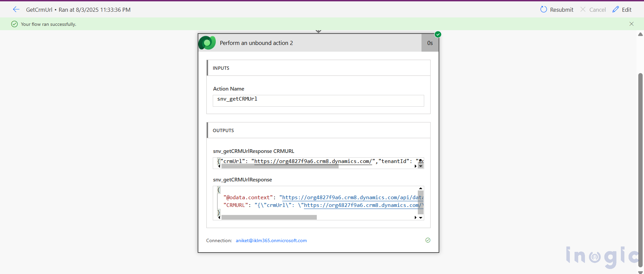
Task: Click down scroll arrow of CRMURL output box
Action: [x=420, y=166]
